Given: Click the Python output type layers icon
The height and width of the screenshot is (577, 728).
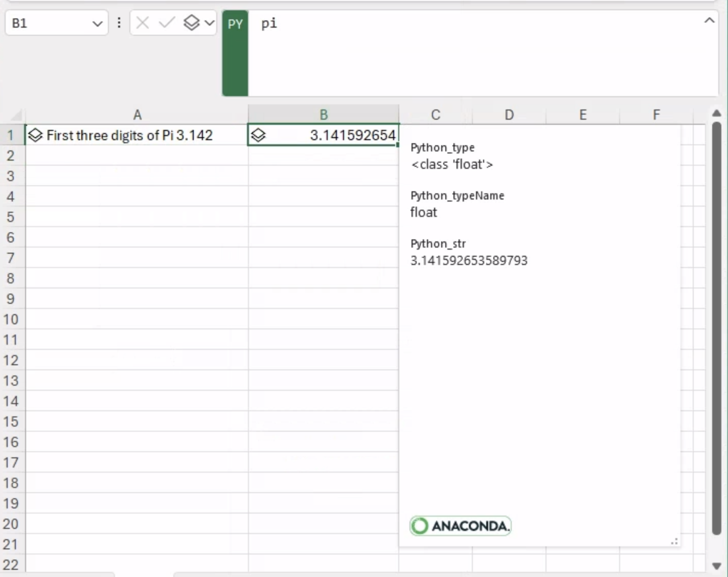Looking at the screenshot, I should pos(192,23).
